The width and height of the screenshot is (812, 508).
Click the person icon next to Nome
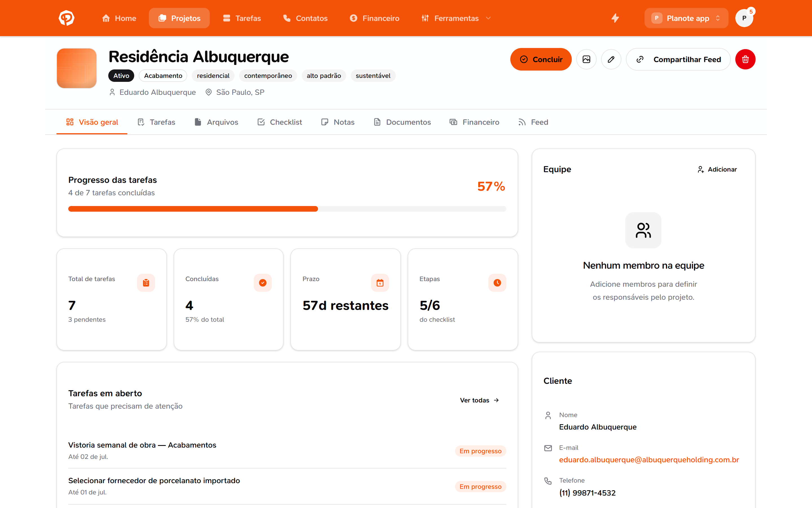point(548,415)
